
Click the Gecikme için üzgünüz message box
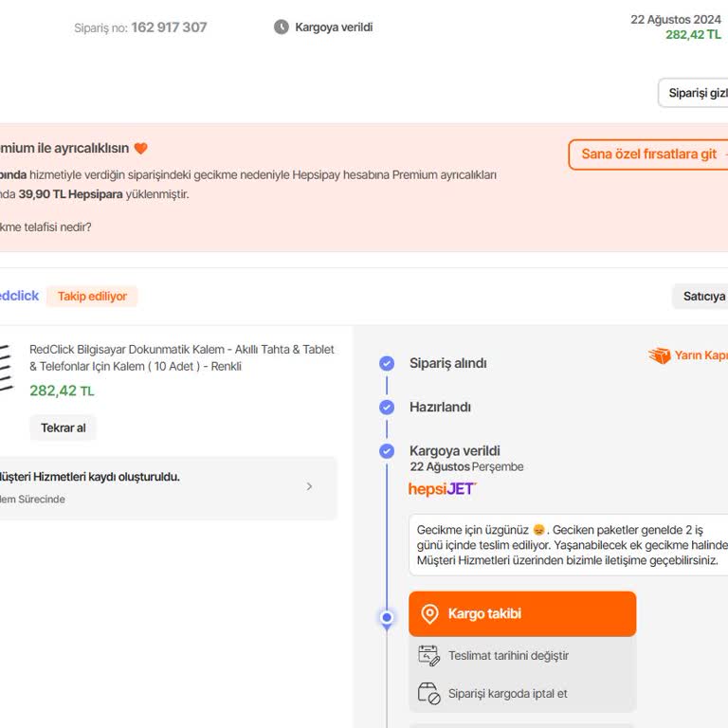pyautogui.click(x=569, y=545)
